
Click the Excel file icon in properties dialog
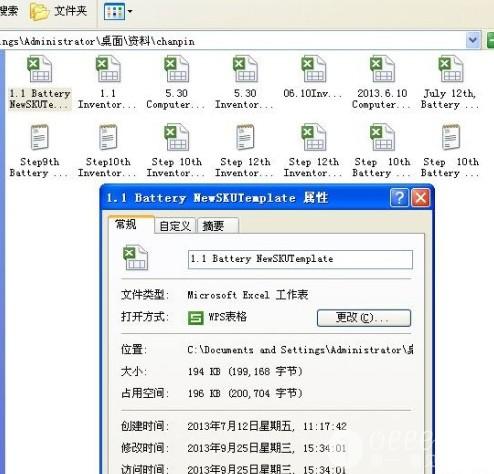click(135, 257)
